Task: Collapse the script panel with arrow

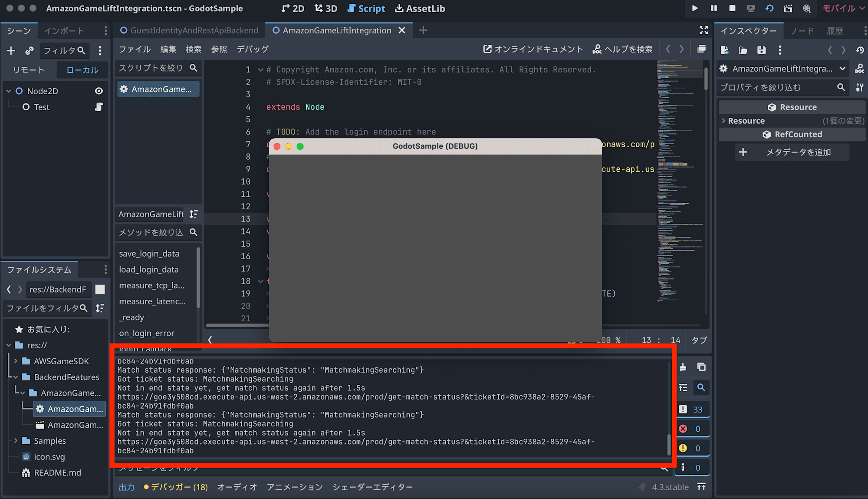Action: point(210,340)
